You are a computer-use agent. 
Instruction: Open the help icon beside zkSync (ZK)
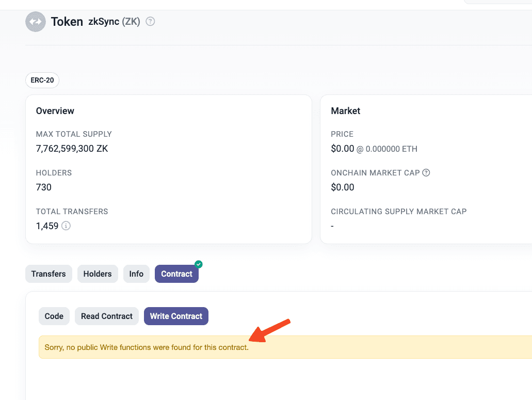pos(150,22)
